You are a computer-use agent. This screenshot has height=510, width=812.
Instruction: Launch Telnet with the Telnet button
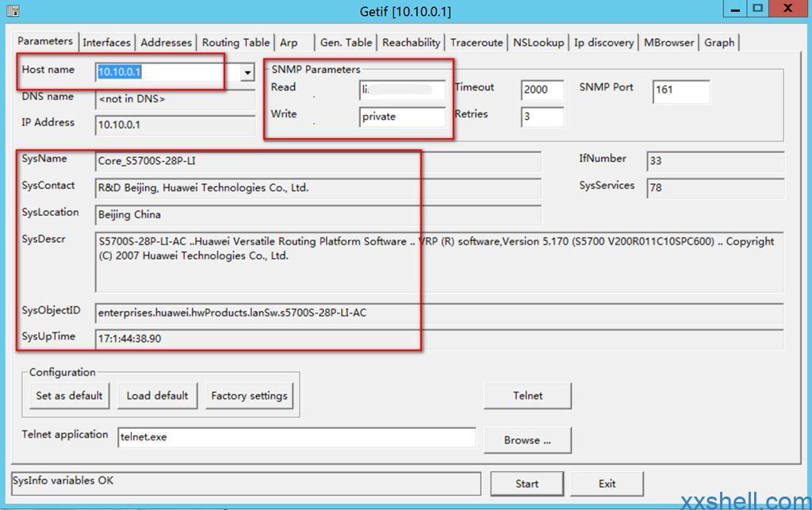(527, 396)
